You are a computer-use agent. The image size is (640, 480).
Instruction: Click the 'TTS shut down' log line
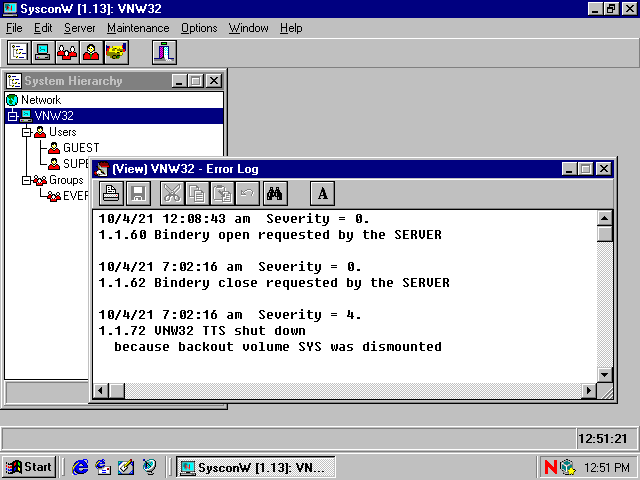pyautogui.click(x=202, y=331)
